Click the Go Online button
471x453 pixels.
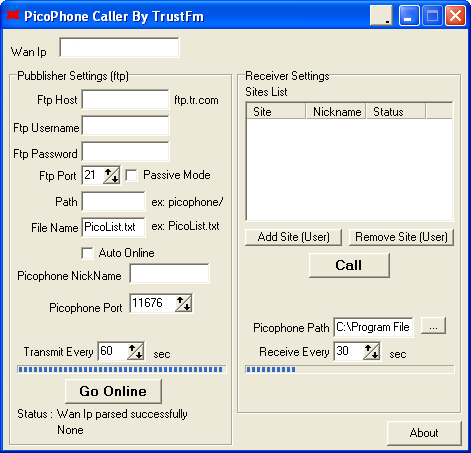pos(113,391)
